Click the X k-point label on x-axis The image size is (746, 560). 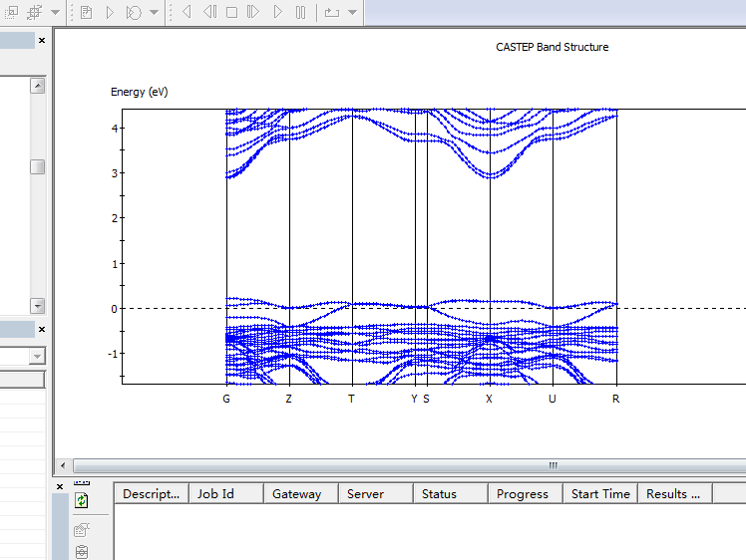coord(489,399)
